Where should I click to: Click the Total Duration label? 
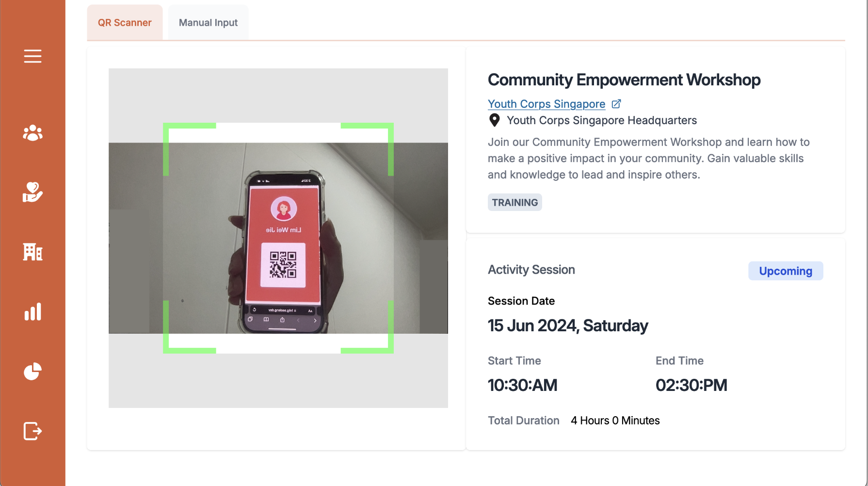(x=524, y=421)
